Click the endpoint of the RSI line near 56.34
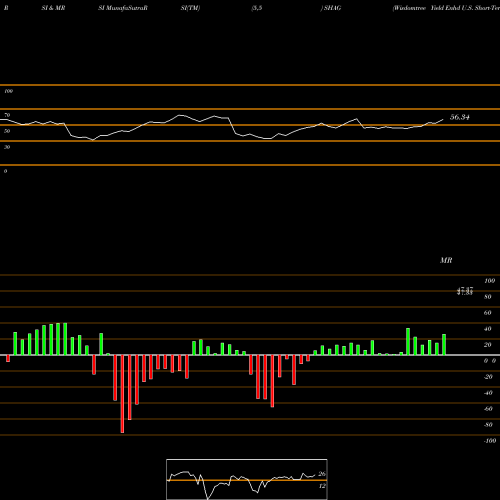This screenshot has height=500, width=500. (x=443, y=119)
